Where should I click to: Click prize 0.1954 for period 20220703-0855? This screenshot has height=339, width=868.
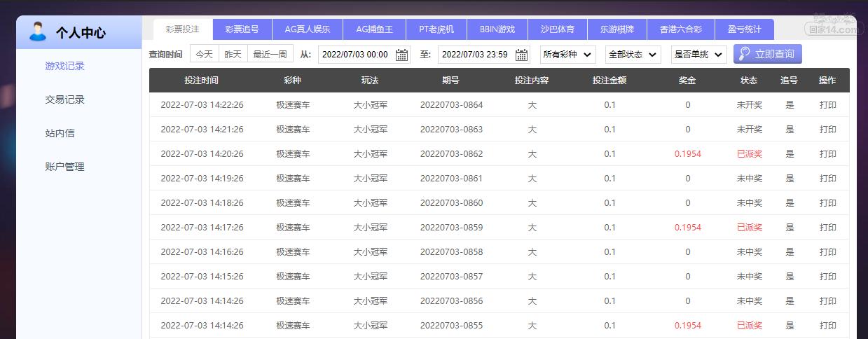687,326
